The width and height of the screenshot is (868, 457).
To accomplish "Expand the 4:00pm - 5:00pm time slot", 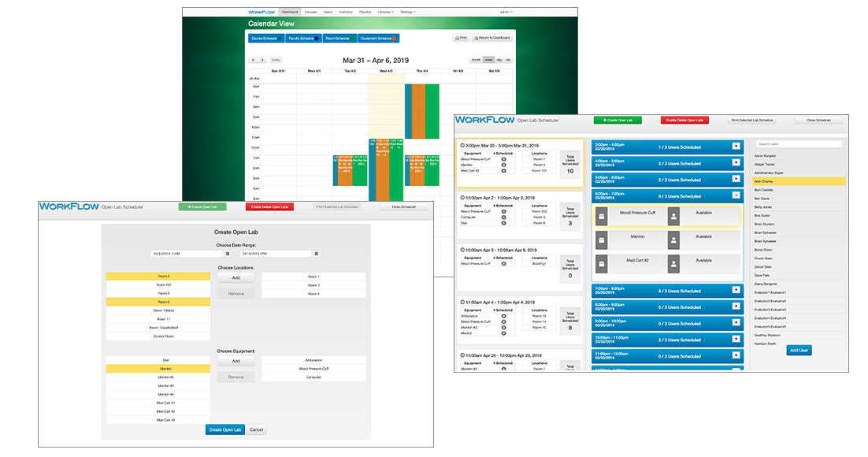I will click(736, 162).
